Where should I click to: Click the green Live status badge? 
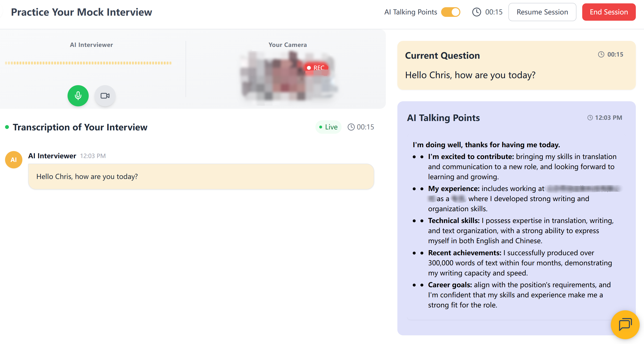[x=328, y=127]
